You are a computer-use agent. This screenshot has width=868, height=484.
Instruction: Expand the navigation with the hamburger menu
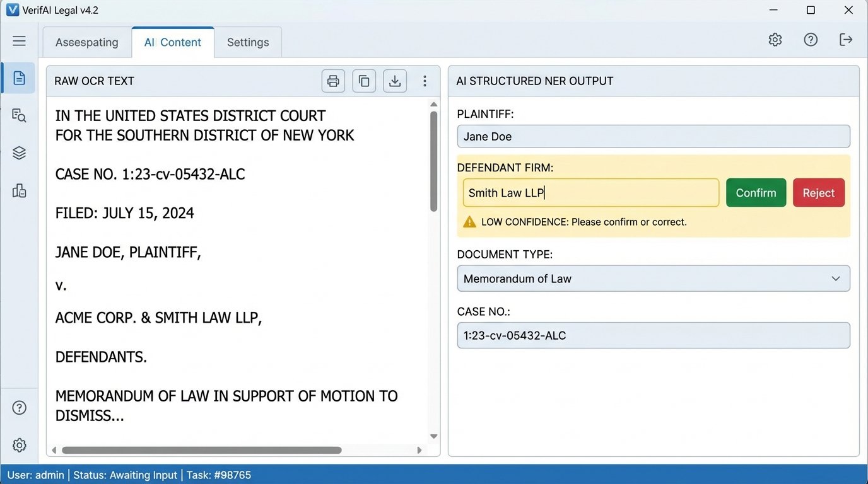(19, 40)
